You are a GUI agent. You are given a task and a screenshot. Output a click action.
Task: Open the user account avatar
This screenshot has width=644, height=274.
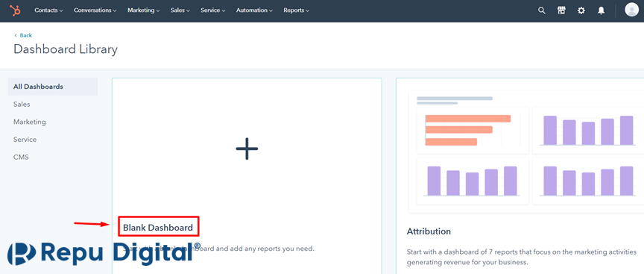[631, 10]
